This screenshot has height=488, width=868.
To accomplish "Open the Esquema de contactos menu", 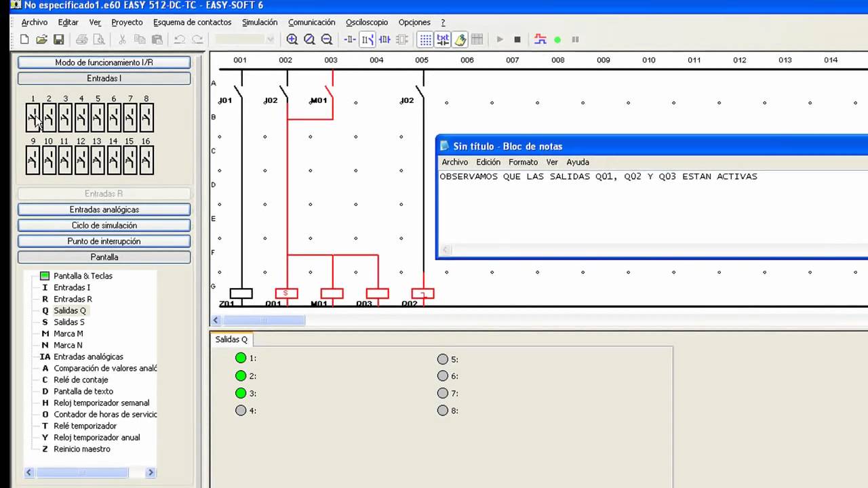I will click(192, 22).
